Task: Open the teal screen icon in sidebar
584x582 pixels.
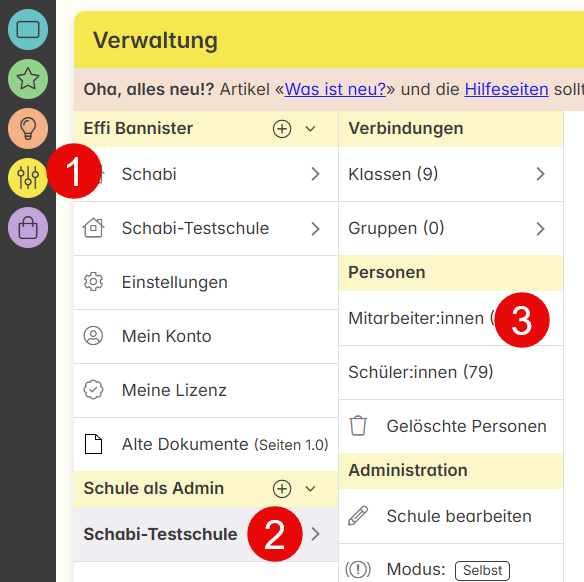Action: (28, 30)
